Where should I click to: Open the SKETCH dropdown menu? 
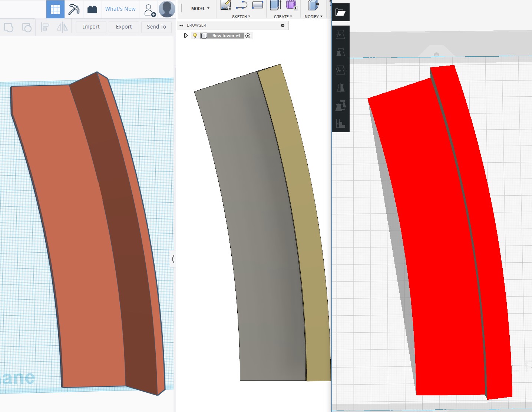pos(240,16)
